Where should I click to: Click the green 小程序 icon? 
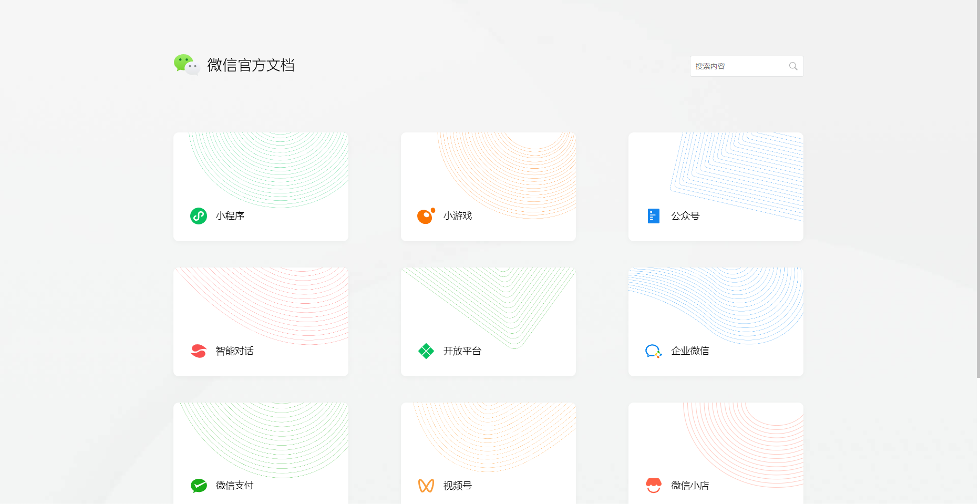(199, 216)
